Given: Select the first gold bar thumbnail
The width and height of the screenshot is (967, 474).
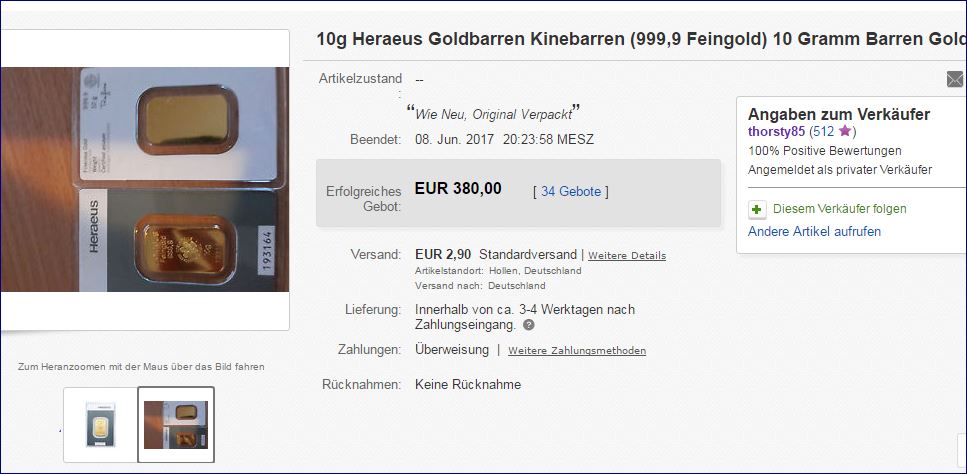Looking at the screenshot, I should click(100, 425).
